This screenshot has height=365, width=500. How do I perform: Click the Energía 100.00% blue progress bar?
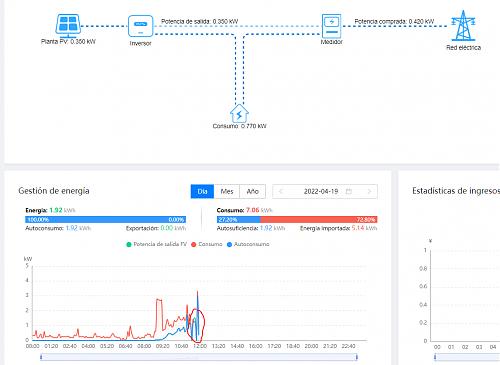105,219
